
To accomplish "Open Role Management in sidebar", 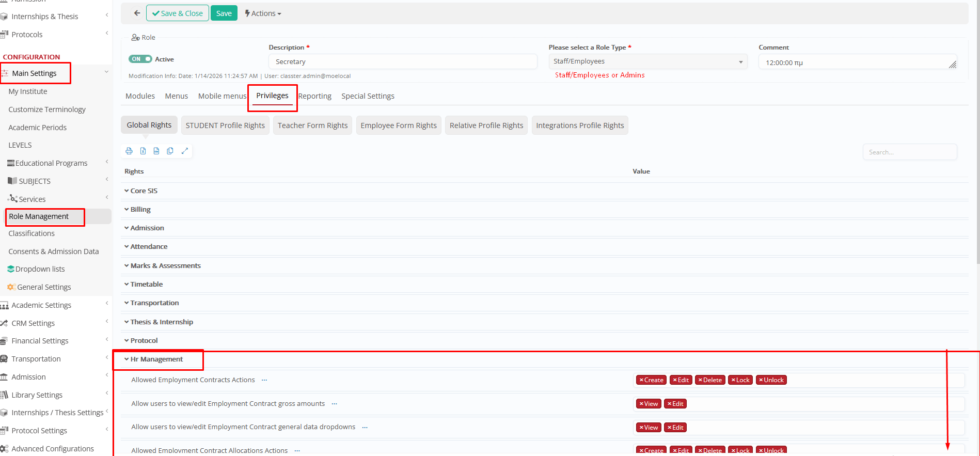I will 39,216.
